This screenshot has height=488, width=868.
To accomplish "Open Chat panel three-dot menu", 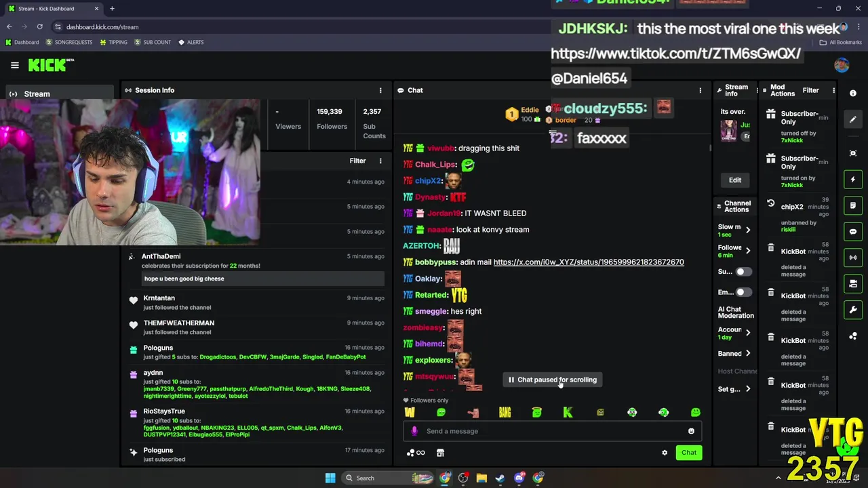I will 701,90.
